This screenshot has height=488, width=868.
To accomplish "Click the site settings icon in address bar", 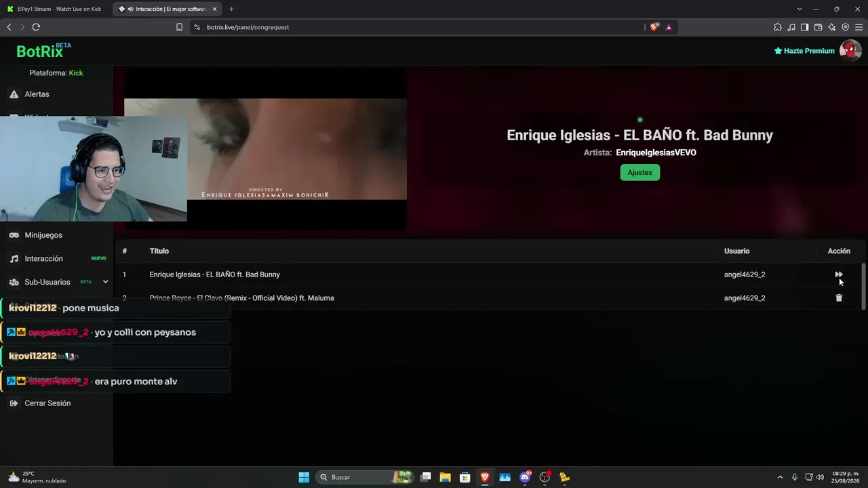I will point(197,27).
